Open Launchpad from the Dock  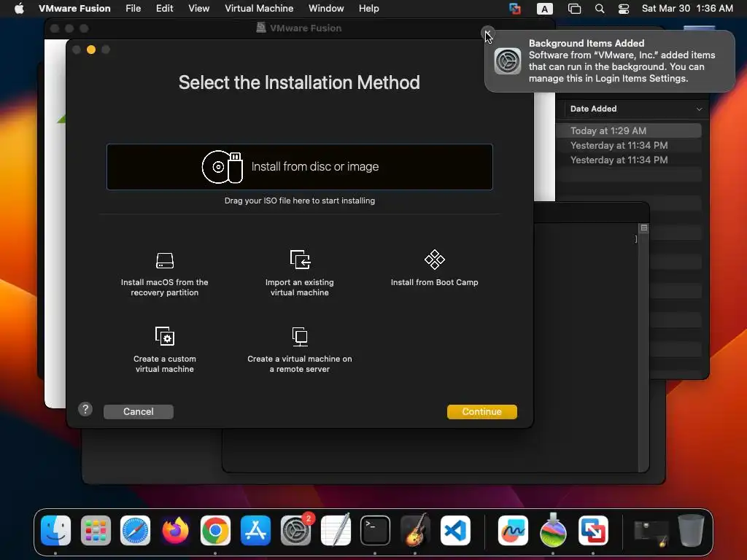point(96,530)
